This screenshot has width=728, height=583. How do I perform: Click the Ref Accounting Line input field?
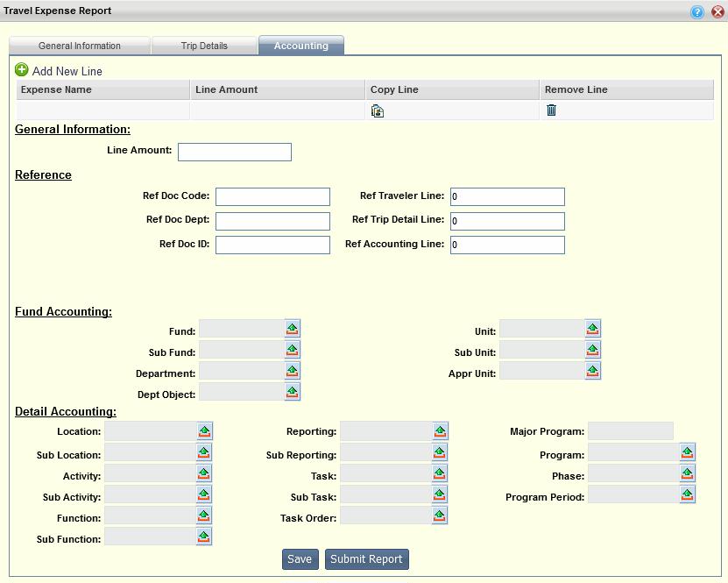(x=507, y=245)
